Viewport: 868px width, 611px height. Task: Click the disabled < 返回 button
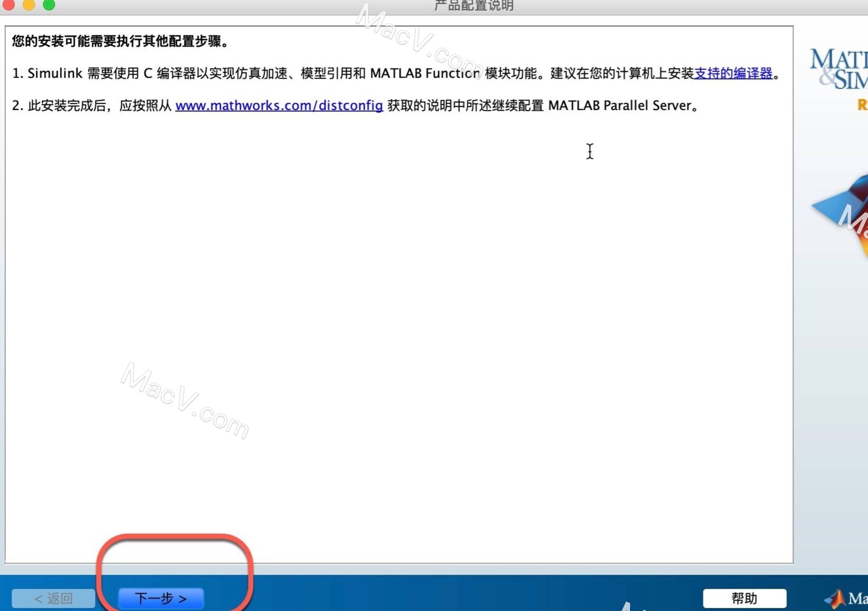[x=53, y=598]
